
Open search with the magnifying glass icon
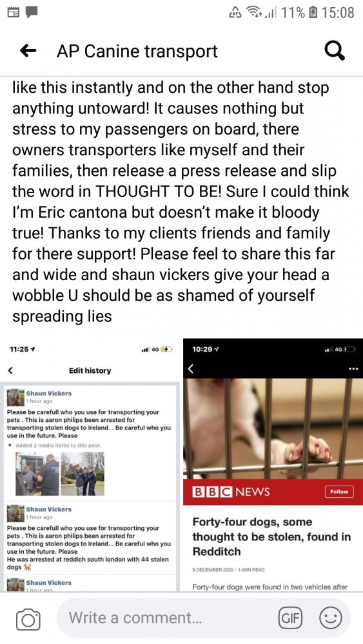point(334,52)
